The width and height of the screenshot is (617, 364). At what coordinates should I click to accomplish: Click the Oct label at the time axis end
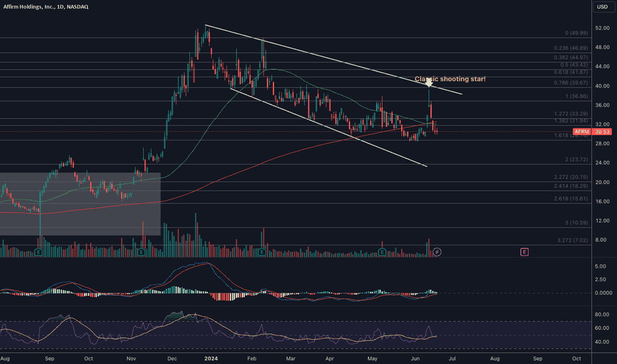(x=577, y=359)
